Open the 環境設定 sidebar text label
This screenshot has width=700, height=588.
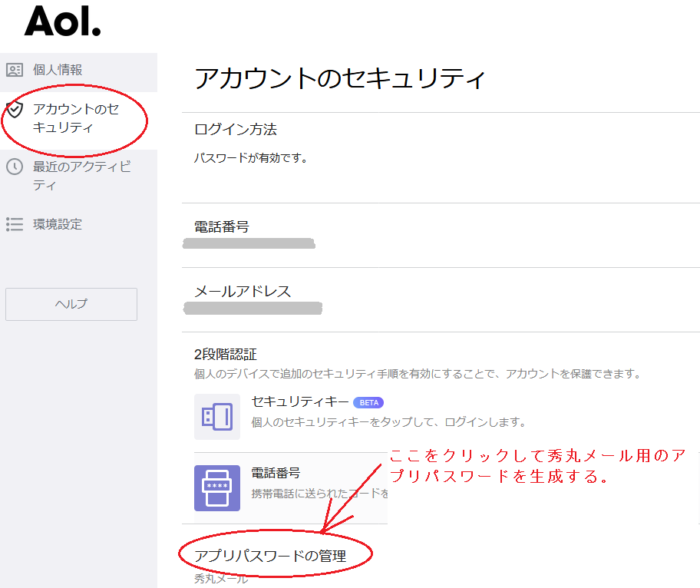(58, 224)
